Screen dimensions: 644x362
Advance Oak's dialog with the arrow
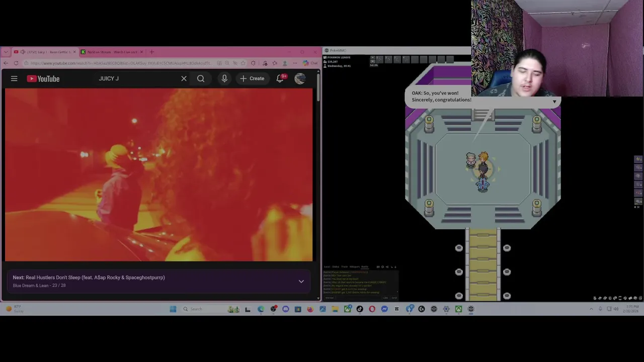click(554, 102)
